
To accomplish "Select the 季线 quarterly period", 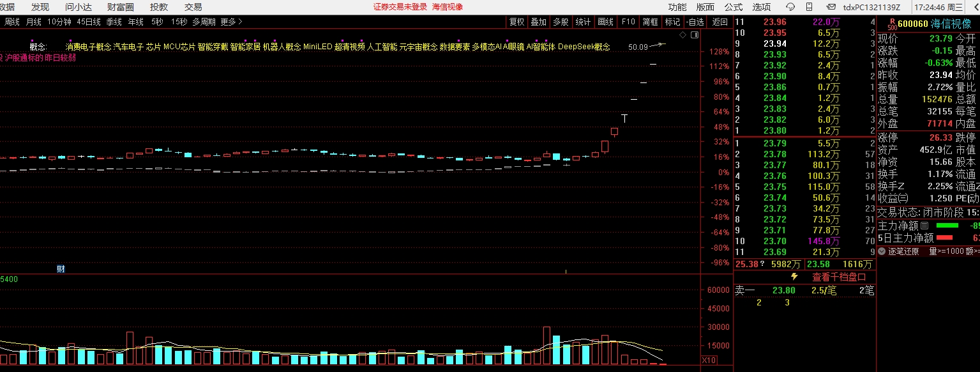I will point(114,22).
